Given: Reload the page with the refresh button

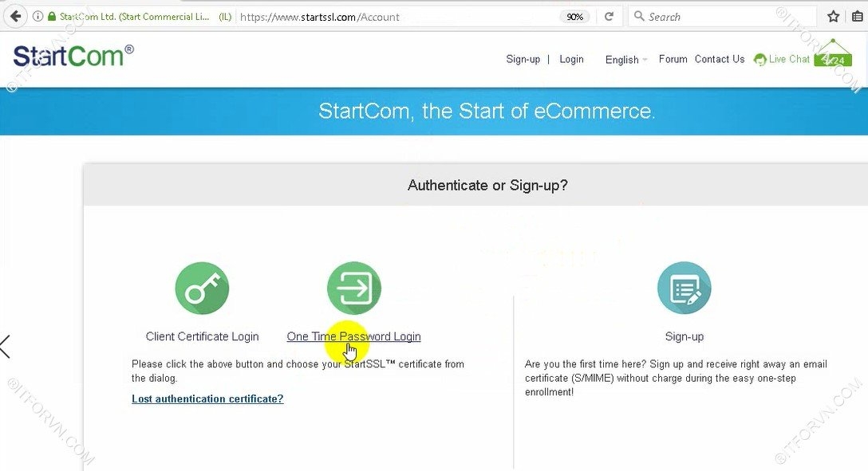Looking at the screenshot, I should [x=609, y=16].
